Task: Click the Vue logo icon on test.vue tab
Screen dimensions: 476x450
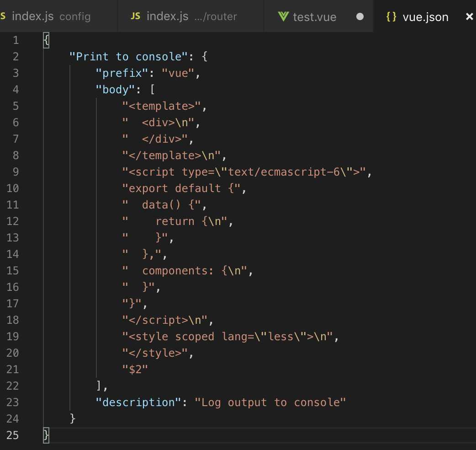Action: 283,16
